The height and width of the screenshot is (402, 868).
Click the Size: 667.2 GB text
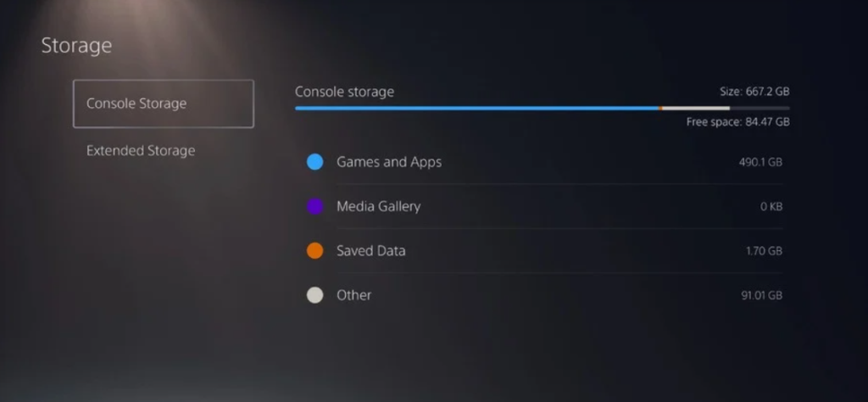click(x=753, y=92)
